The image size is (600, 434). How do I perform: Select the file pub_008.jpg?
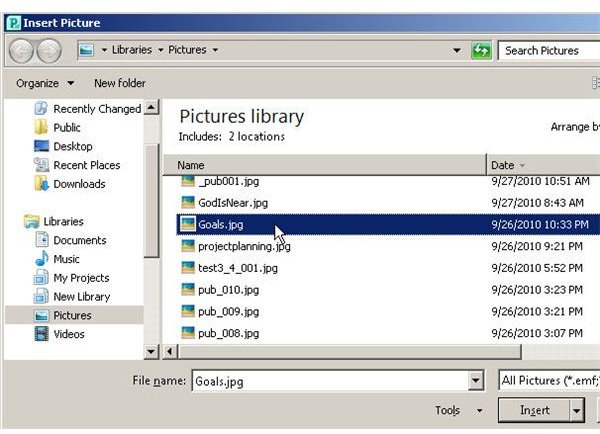click(x=228, y=333)
